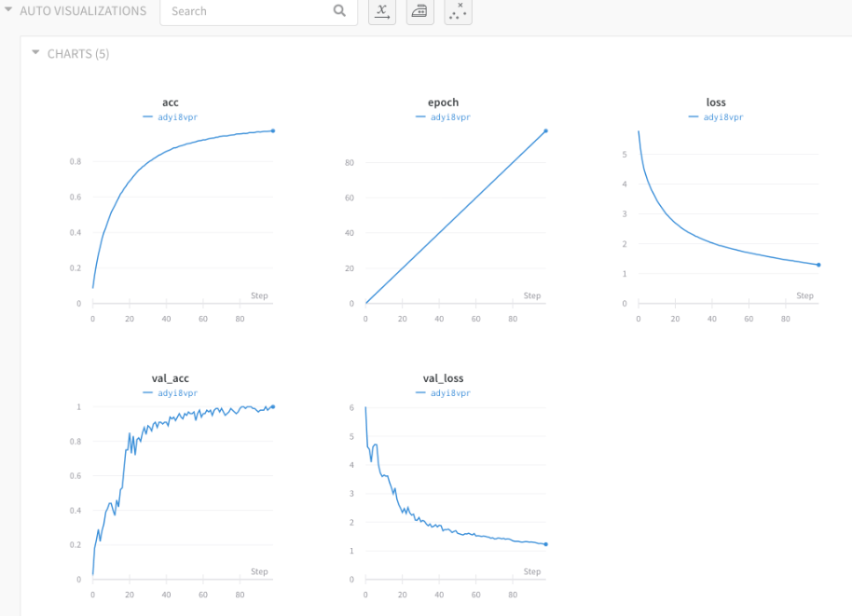852x616 pixels.
Task: Click adyi8vpr legend on epoch chart
Action: [450, 116]
